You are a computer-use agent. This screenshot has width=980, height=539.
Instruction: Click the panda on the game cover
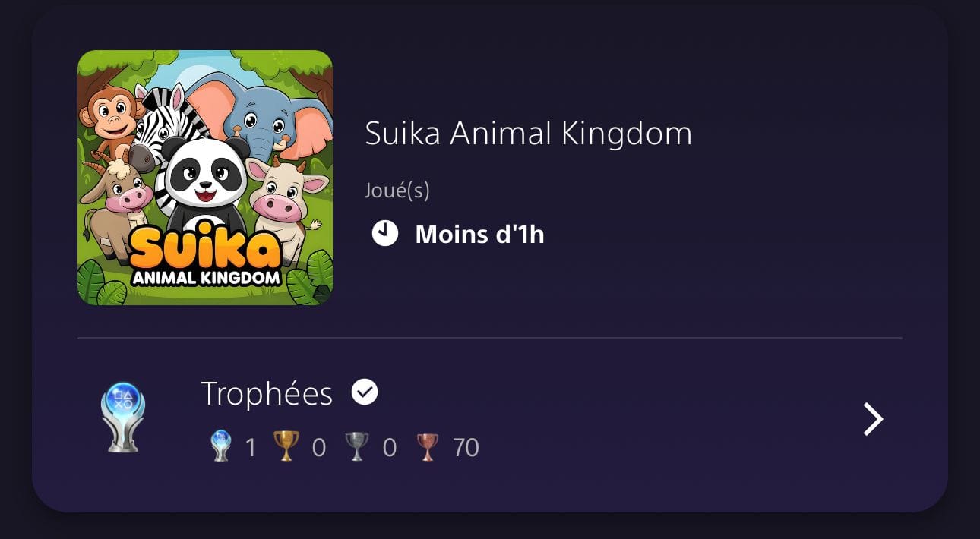click(x=205, y=182)
